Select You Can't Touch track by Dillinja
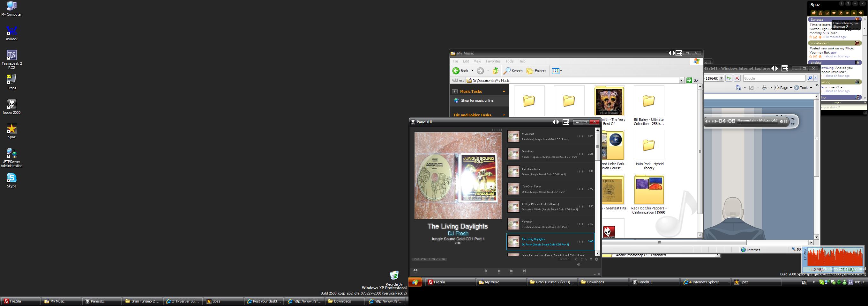868x306 pixels. click(x=550, y=189)
